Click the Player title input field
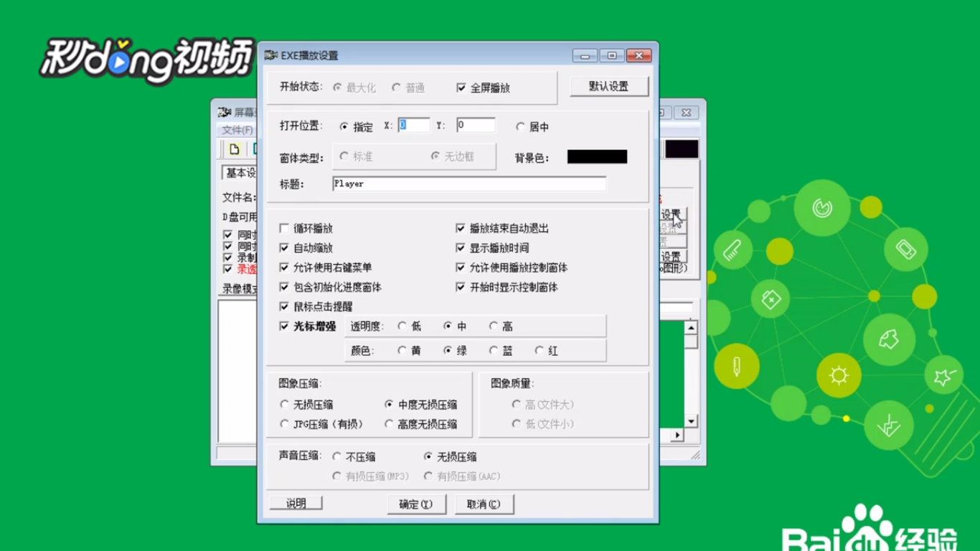This screenshot has width=980, height=551. [x=470, y=184]
